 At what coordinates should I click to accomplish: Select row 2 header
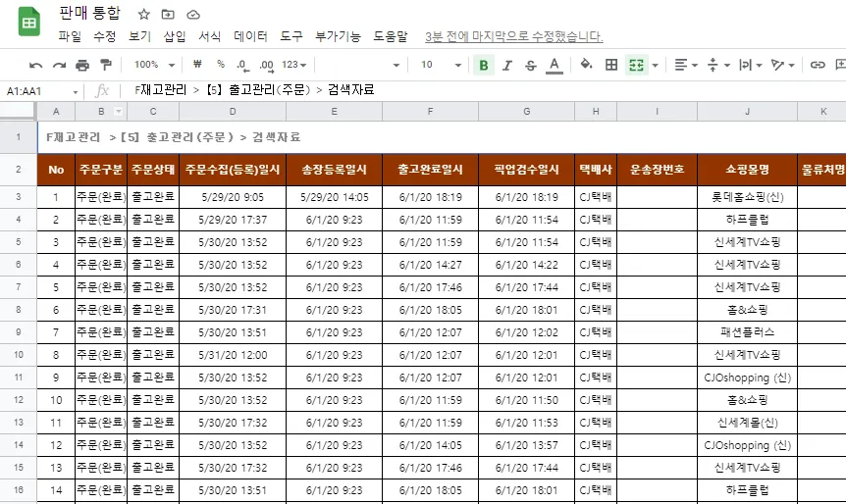(x=19, y=170)
